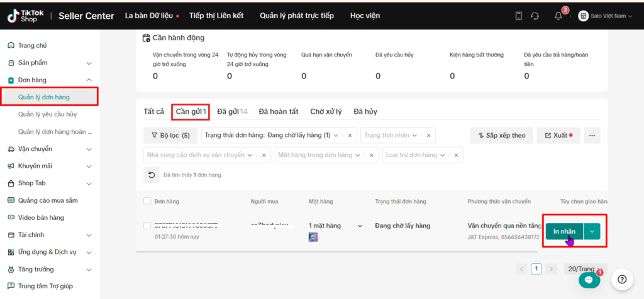Click the Tăng trưởng medal icon
This screenshot has width=644, height=299.
coord(11,269)
